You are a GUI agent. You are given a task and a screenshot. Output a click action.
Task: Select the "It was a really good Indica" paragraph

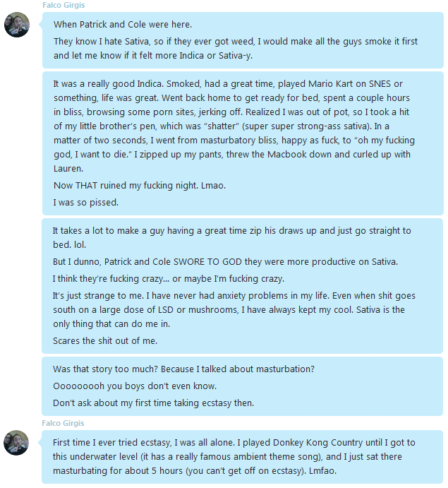click(x=231, y=126)
